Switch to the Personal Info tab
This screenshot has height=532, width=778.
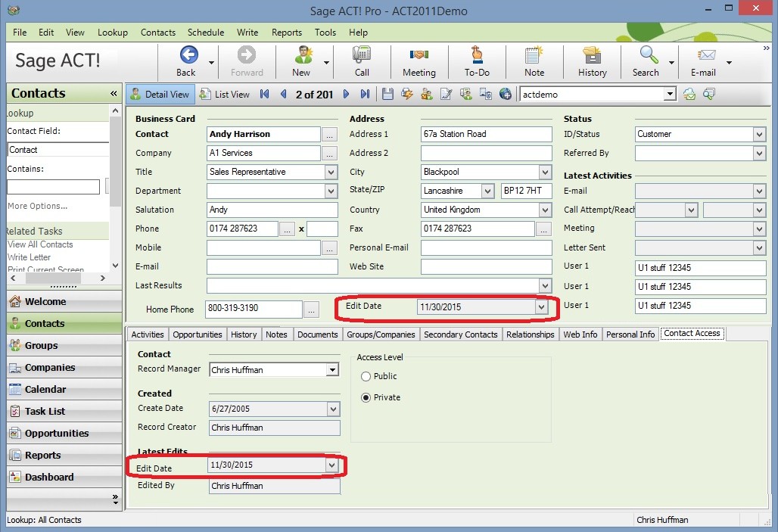(630, 334)
